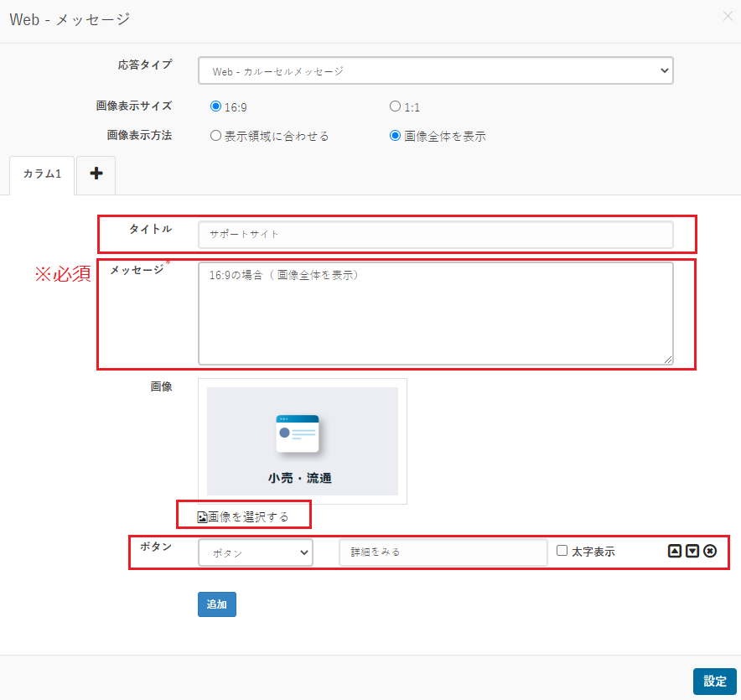Switch to the カラム1 tab
Image resolution: width=741 pixels, height=700 pixels.
[42, 174]
